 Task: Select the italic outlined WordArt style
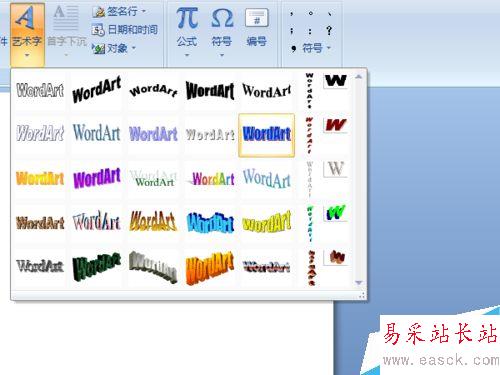click(40, 134)
